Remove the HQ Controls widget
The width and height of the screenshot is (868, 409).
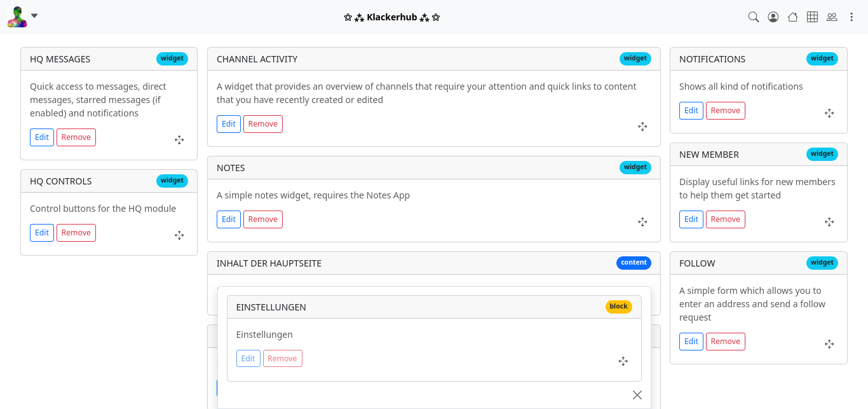76,233
